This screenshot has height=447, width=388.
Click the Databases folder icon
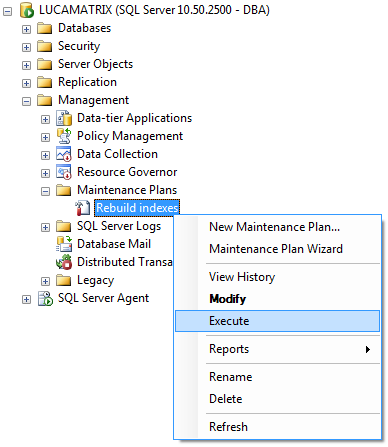pyautogui.click(x=44, y=28)
